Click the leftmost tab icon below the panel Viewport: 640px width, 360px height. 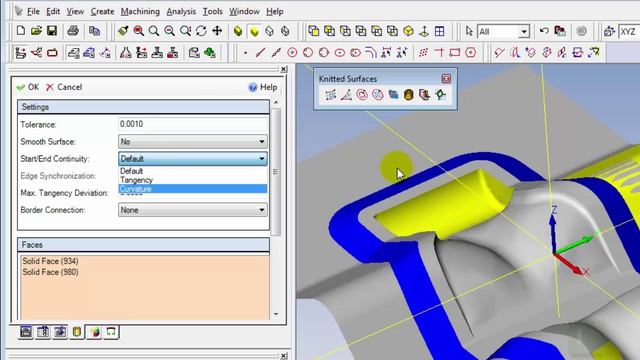(x=26, y=332)
